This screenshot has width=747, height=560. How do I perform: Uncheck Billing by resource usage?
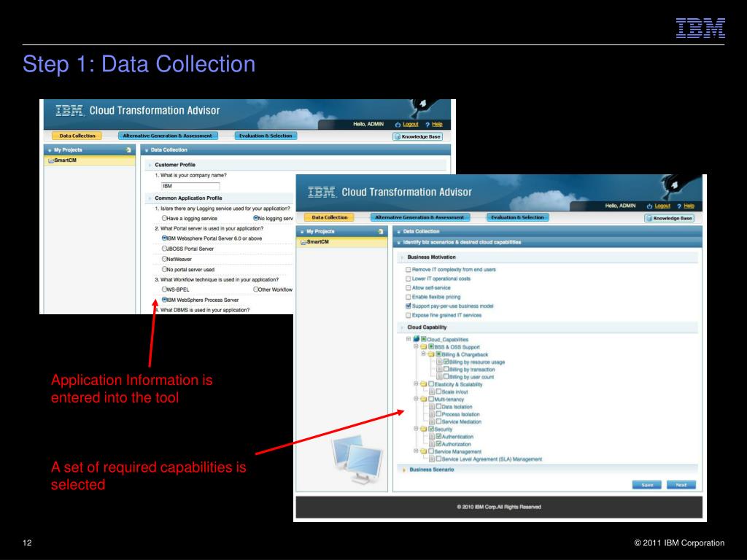(446, 362)
